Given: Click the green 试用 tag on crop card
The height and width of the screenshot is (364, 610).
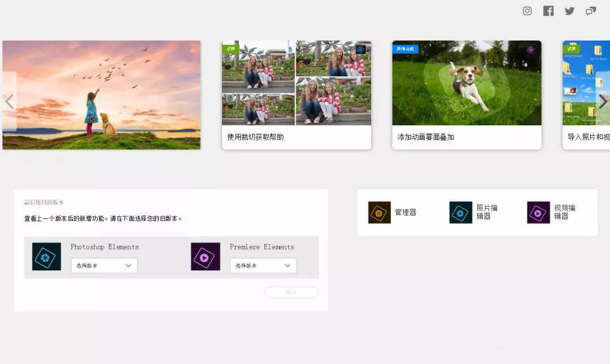Looking at the screenshot, I should [x=230, y=49].
